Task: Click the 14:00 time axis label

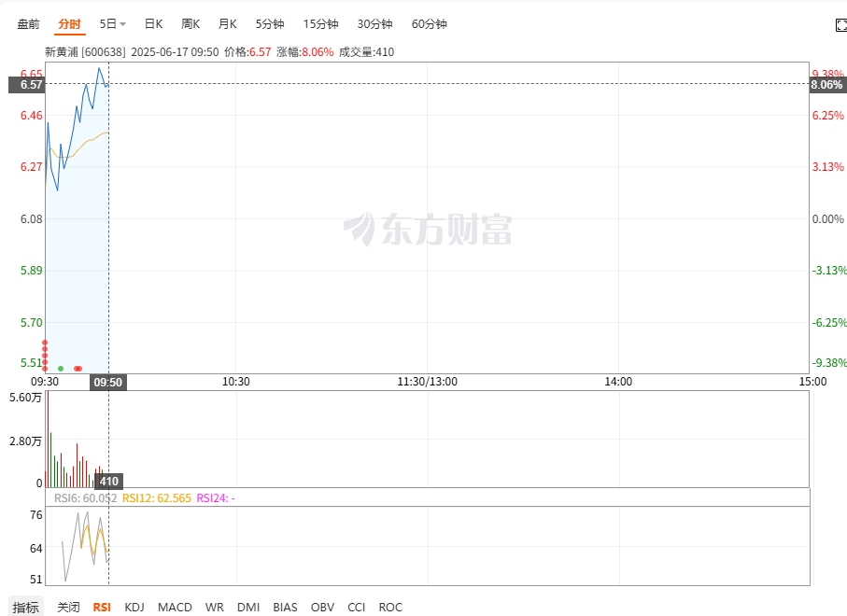Action: [618, 382]
